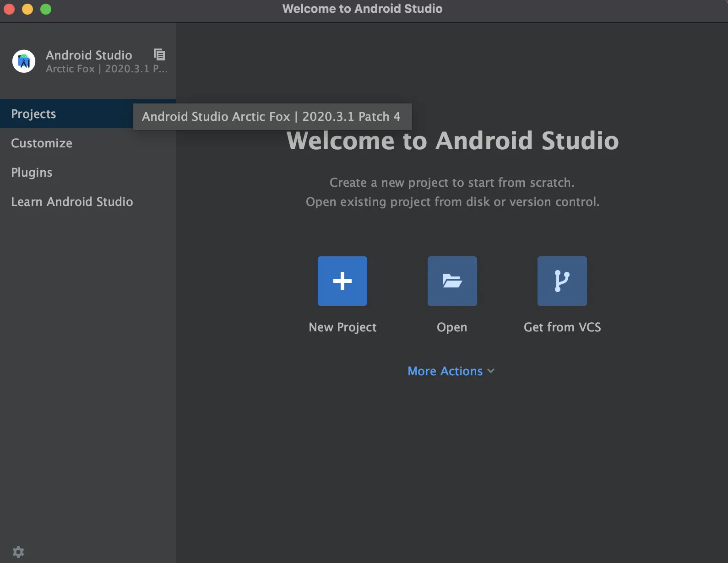Click the chevron arrow next to More Actions
Image resolution: width=728 pixels, height=563 pixels.
(x=491, y=371)
